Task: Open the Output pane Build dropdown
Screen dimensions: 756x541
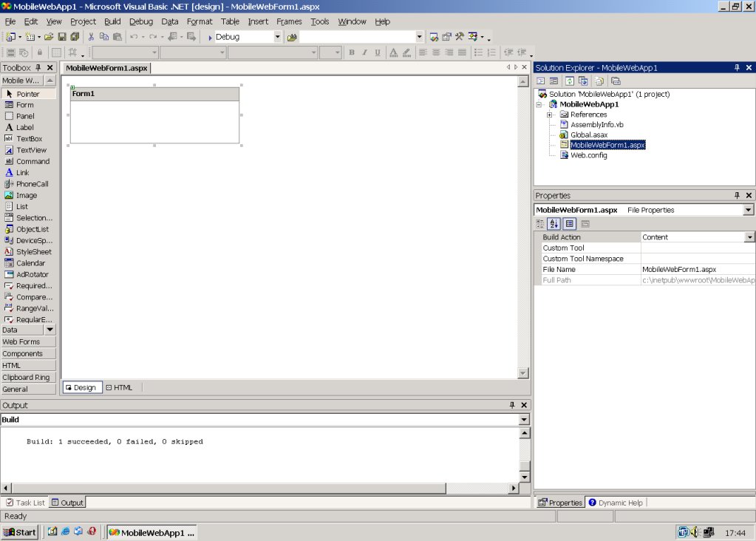Action: pos(524,420)
